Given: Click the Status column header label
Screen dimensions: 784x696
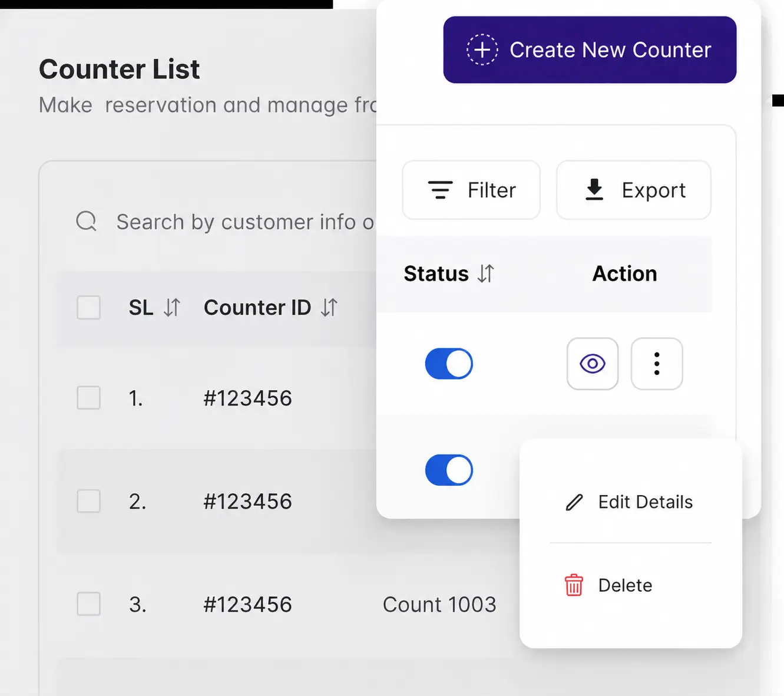Looking at the screenshot, I should (x=436, y=273).
